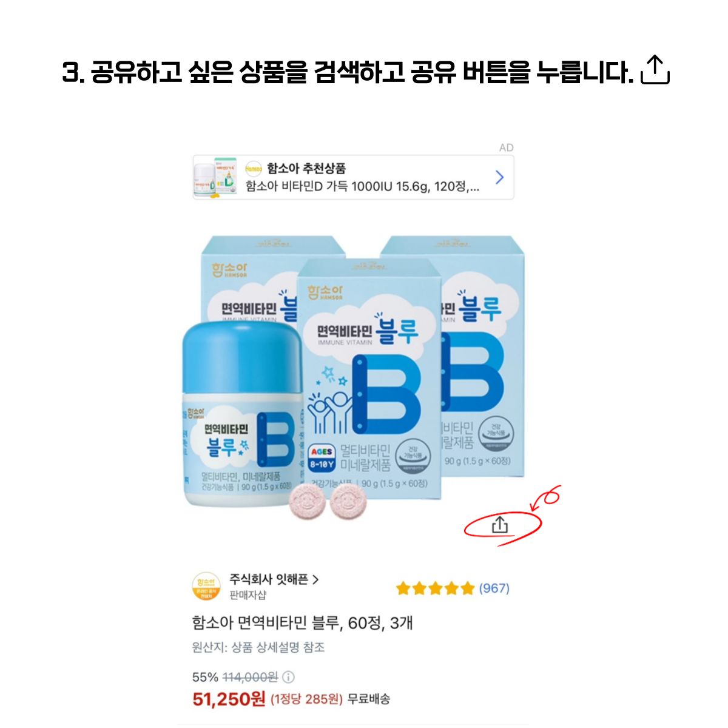Click the 함소아 추천상품 ad title
728x728 pixels.
[x=306, y=168]
